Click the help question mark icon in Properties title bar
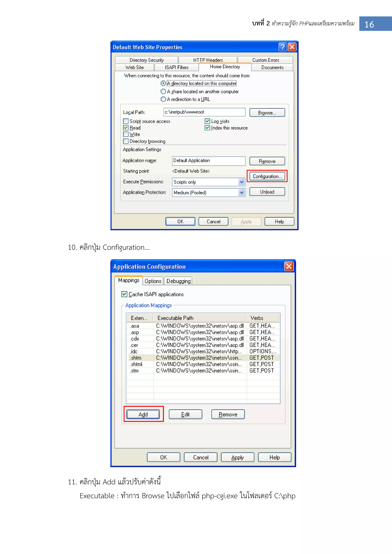 pyautogui.click(x=282, y=47)
